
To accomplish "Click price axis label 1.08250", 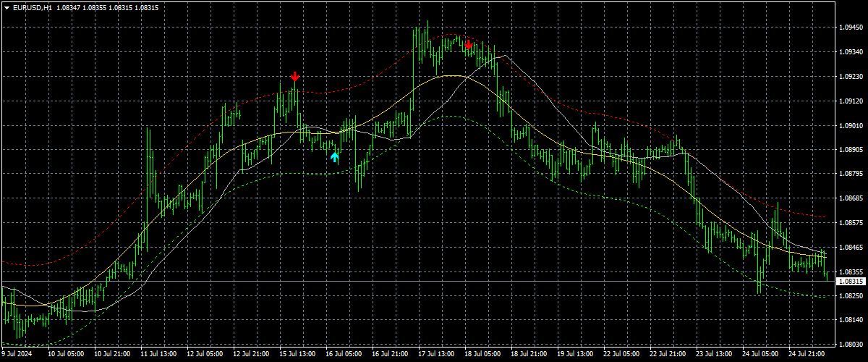I will [850, 295].
